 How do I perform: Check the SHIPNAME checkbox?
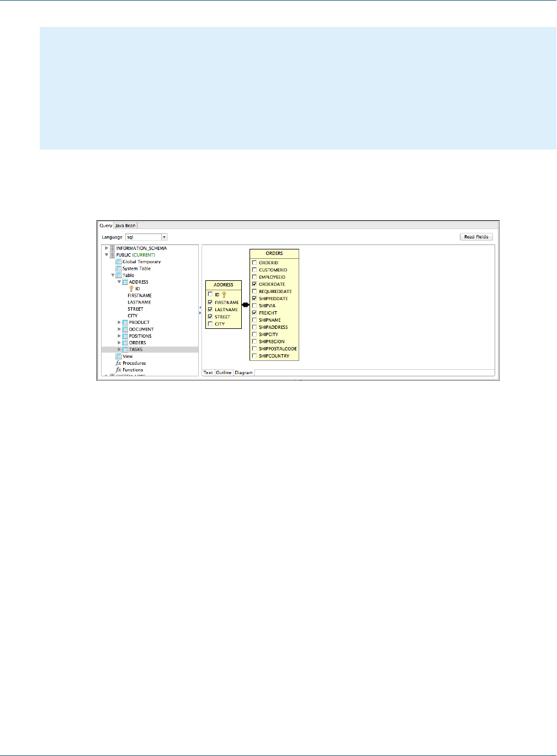pos(254,320)
